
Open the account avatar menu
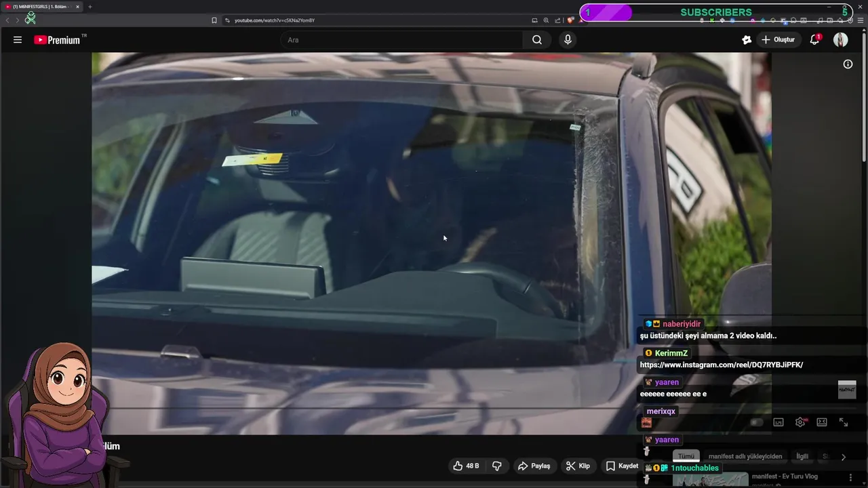[841, 40]
